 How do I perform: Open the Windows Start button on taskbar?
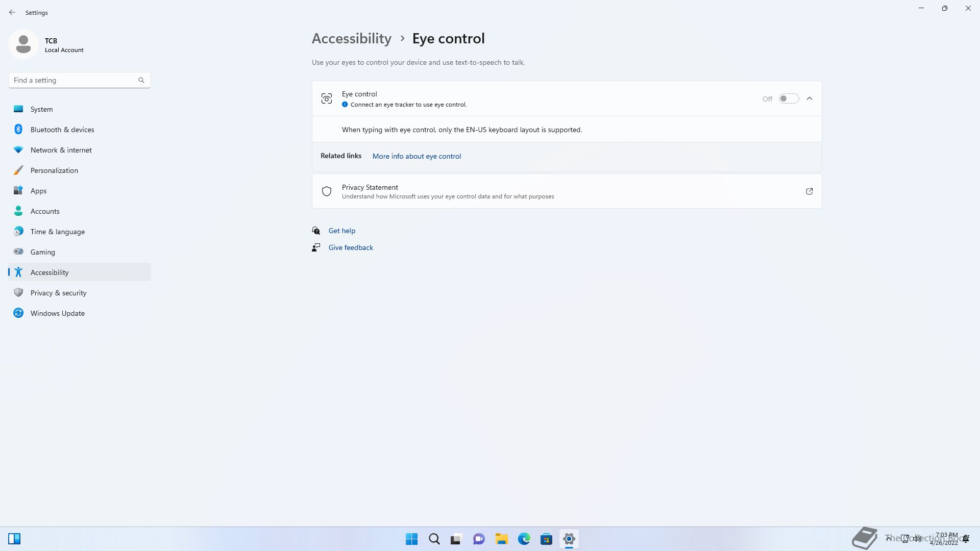pyautogui.click(x=411, y=539)
